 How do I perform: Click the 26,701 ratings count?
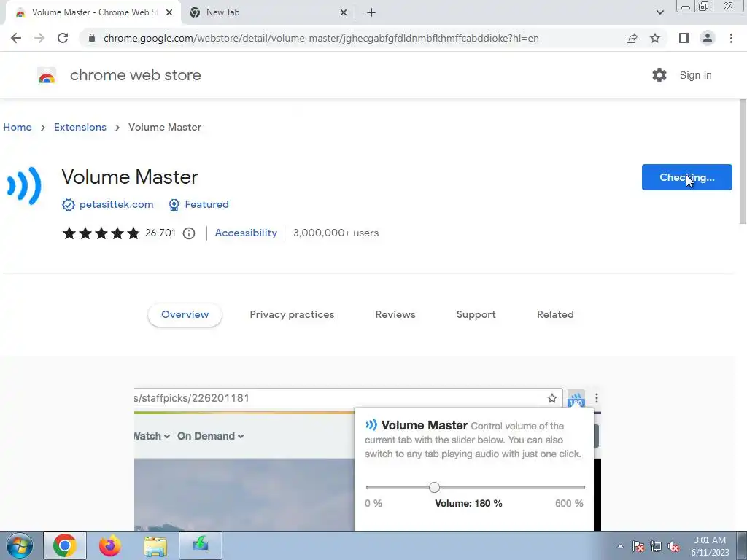pyautogui.click(x=160, y=233)
